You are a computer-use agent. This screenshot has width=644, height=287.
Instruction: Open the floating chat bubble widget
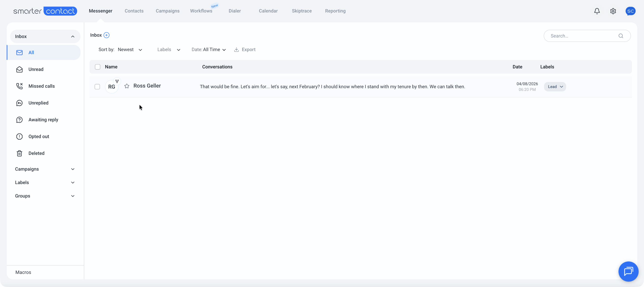(629, 271)
